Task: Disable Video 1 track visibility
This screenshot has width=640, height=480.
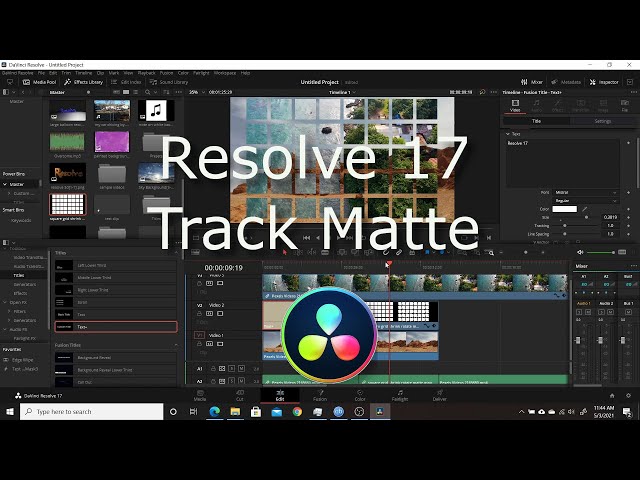Action: [220, 344]
